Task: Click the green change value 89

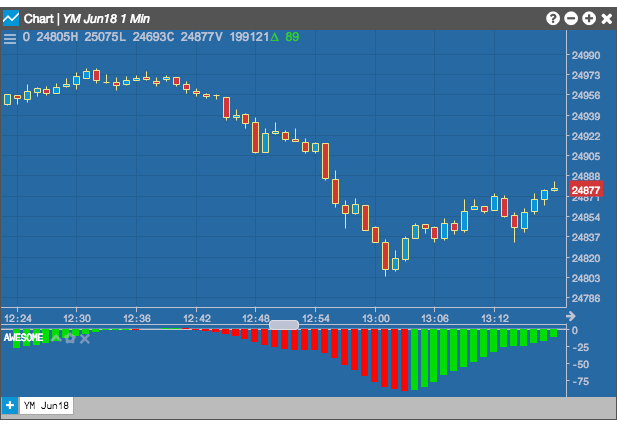Action: pyautogui.click(x=292, y=37)
